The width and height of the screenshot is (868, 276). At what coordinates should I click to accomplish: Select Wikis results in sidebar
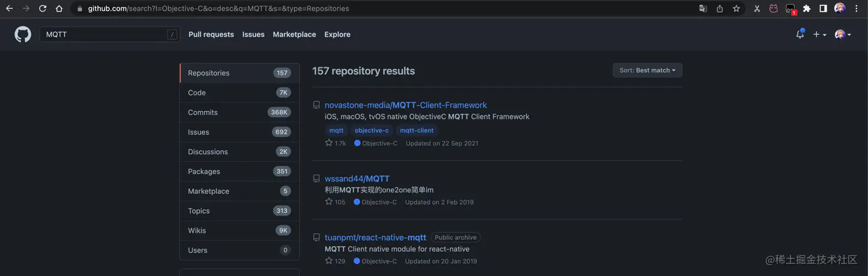point(239,231)
